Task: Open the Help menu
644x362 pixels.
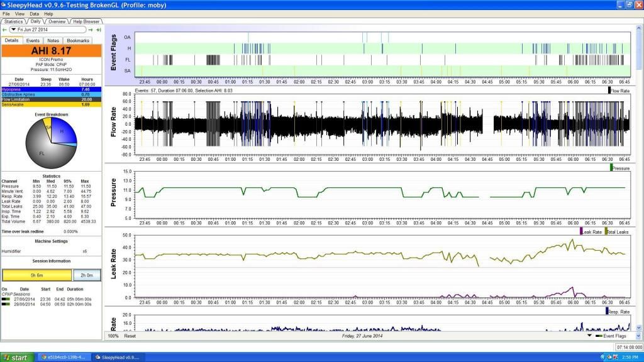Action: 48,14
